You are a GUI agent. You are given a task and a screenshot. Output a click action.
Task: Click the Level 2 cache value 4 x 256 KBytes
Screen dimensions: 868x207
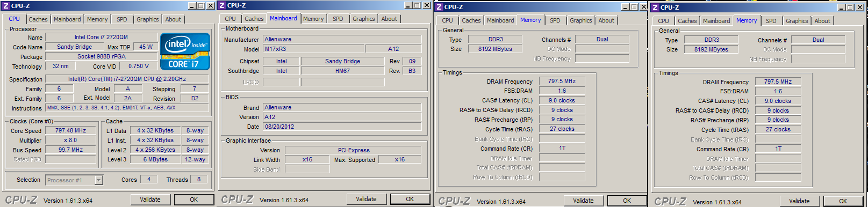(x=155, y=150)
